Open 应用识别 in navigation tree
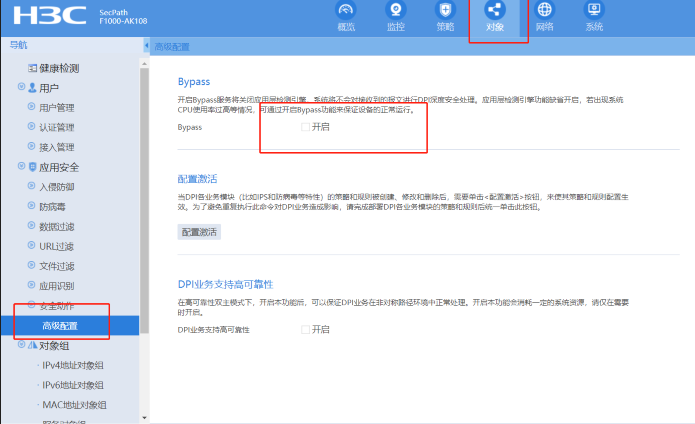This screenshot has width=695, height=424. coord(57,286)
